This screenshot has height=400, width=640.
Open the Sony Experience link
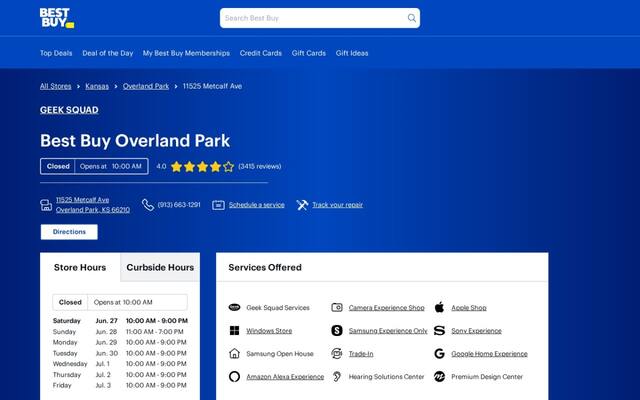(x=476, y=331)
